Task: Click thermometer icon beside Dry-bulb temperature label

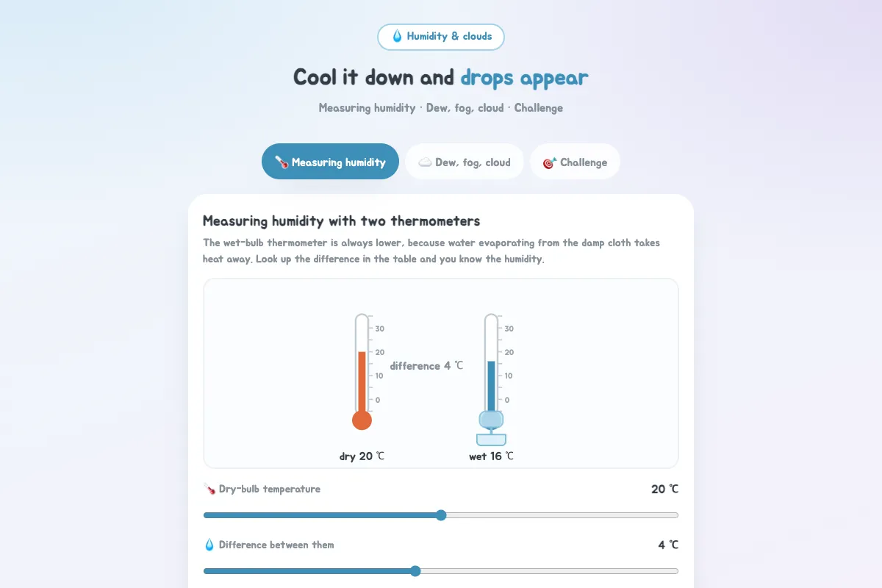Action: pyautogui.click(x=209, y=490)
